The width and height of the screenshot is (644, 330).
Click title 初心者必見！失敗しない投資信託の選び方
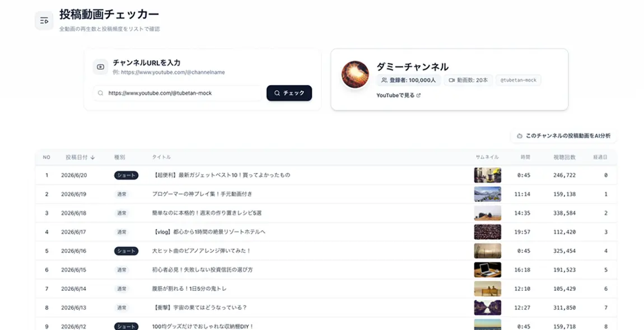203,270
